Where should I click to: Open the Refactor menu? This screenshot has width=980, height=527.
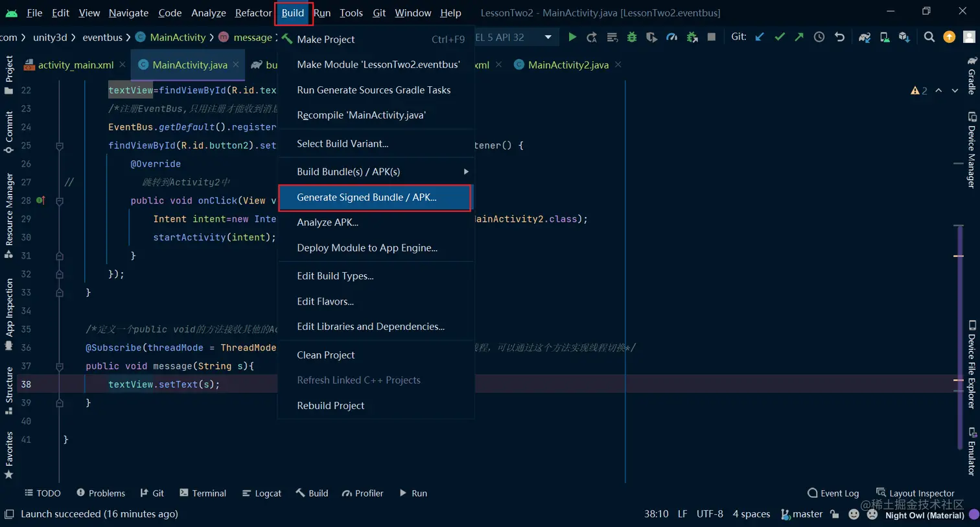point(253,13)
